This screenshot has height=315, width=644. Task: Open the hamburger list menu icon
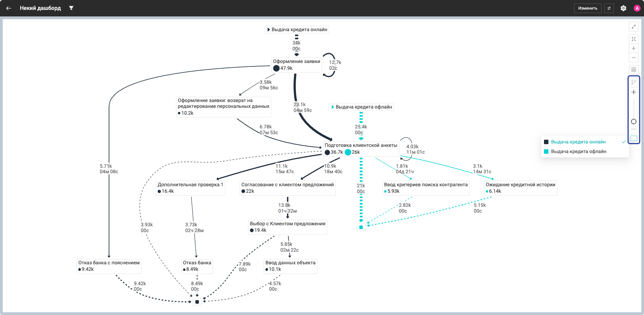tap(634, 70)
